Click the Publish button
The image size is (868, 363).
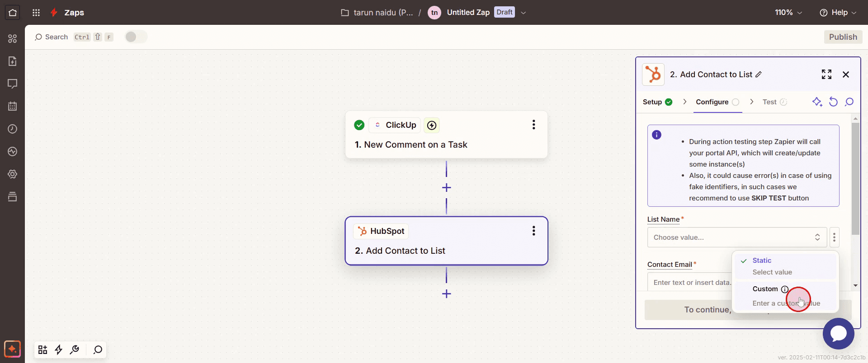click(843, 37)
